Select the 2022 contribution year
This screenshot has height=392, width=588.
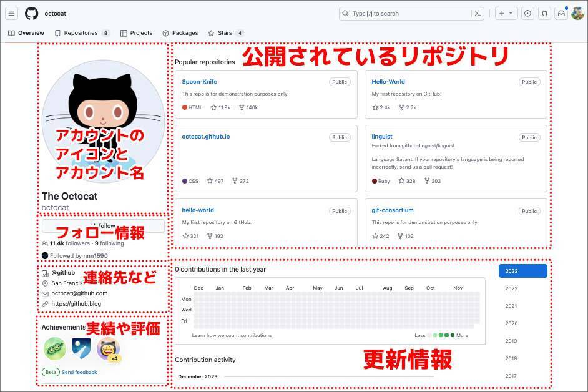511,288
